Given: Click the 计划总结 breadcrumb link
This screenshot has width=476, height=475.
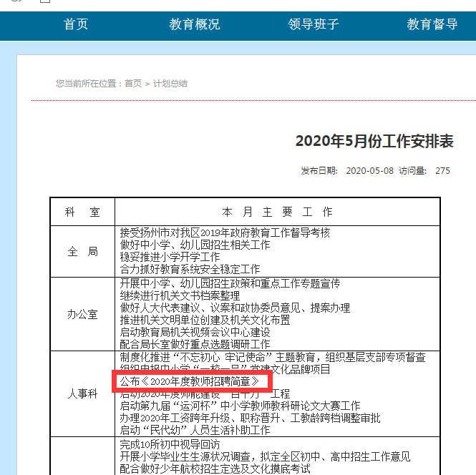Looking at the screenshot, I should 170,84.
